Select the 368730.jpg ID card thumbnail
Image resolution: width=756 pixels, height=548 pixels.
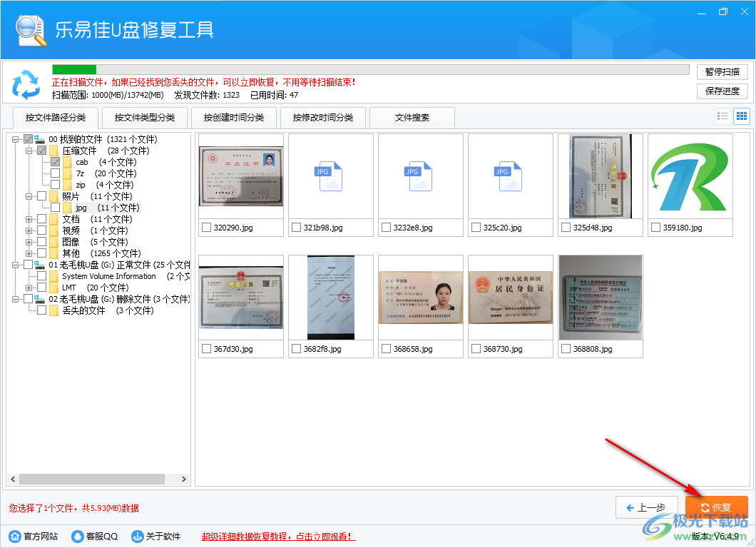510,298
